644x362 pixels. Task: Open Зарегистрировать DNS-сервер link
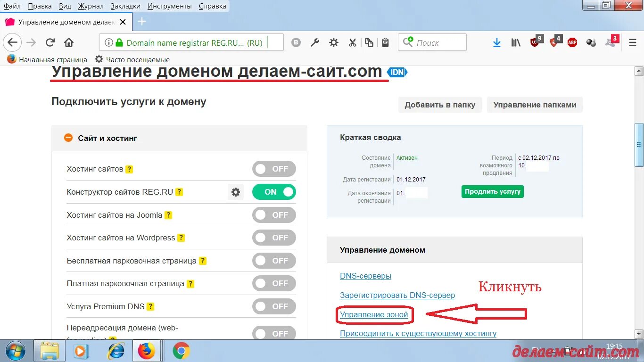[397, 296]
